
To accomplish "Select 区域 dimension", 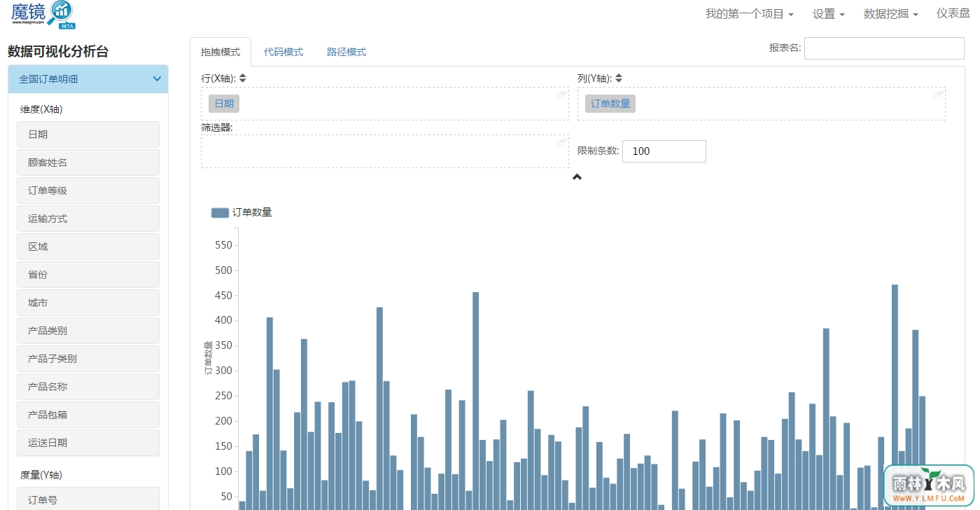I will point(88,247).
